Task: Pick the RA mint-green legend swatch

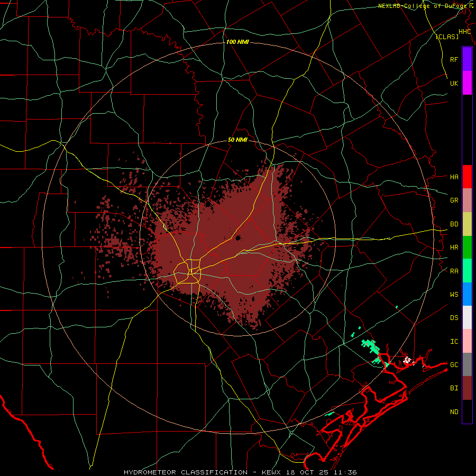Action: 467,271
